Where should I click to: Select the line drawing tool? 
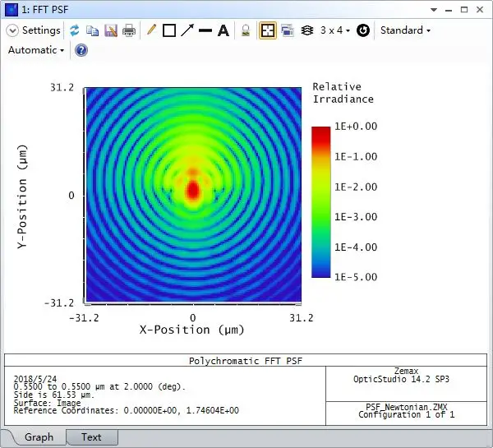[x=205, y=30]
